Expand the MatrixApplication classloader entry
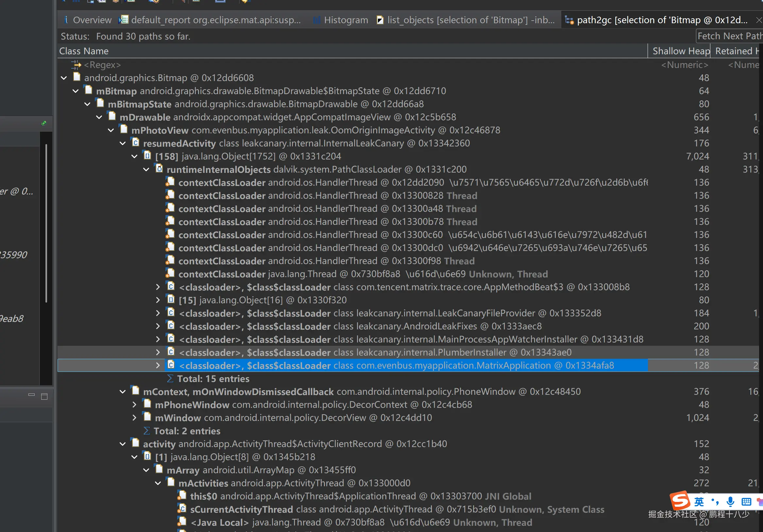Screen dimensions: 763x532 click(158, 366)
